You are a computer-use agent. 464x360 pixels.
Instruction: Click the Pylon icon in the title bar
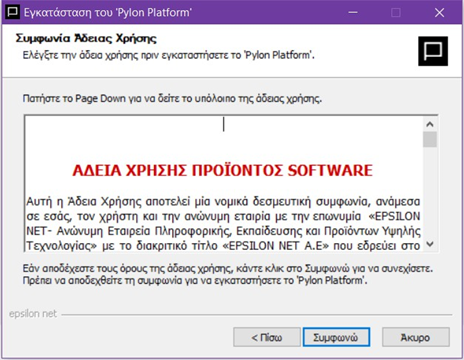pyautogui.click(x=13, y=12)
